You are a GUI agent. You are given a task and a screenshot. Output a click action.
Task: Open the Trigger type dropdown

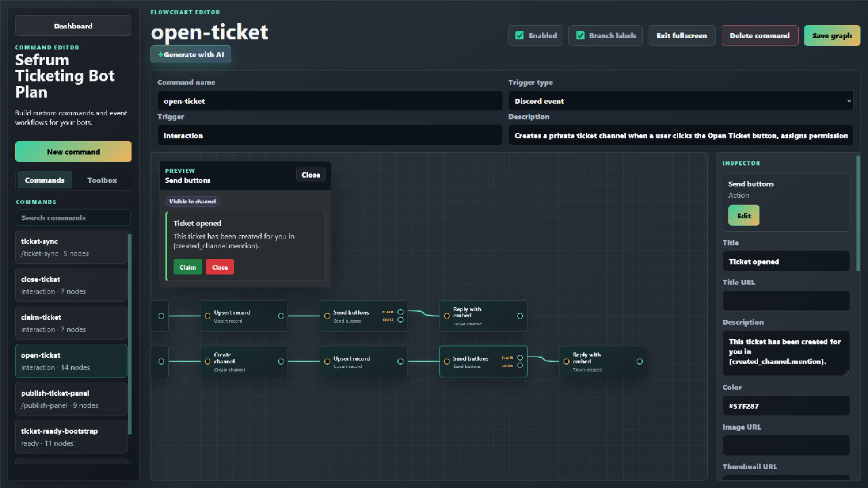click(x=680, y=101)
